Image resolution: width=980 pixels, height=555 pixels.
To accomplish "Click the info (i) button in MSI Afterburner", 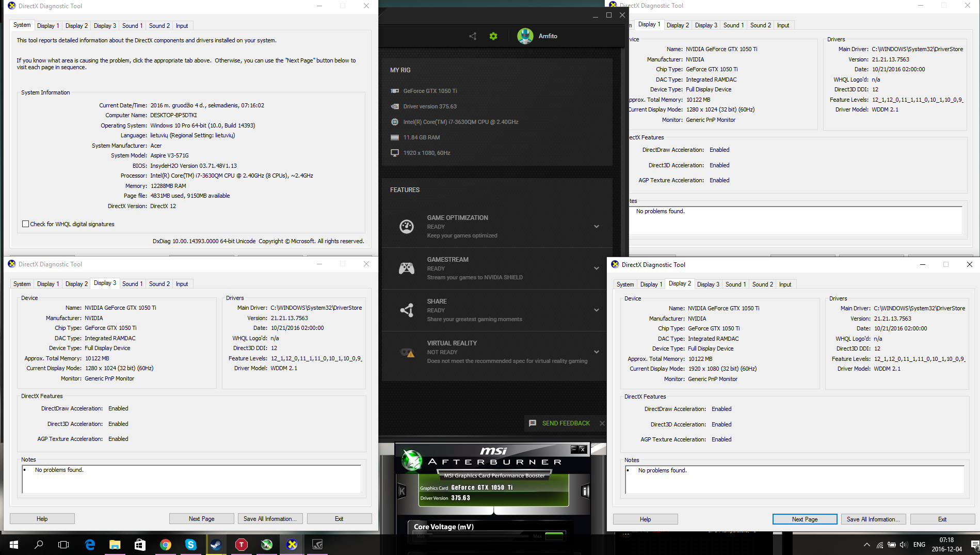I will [585, 491].
